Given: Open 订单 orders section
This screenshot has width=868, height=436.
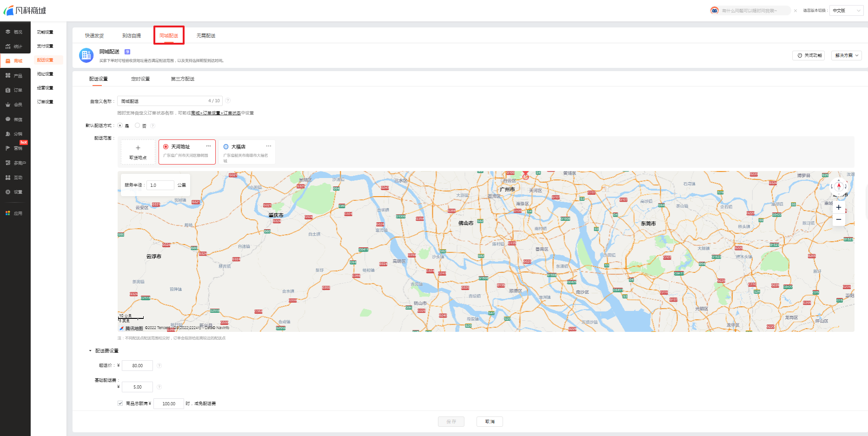Looking at the screenshot, I should 15,90.
